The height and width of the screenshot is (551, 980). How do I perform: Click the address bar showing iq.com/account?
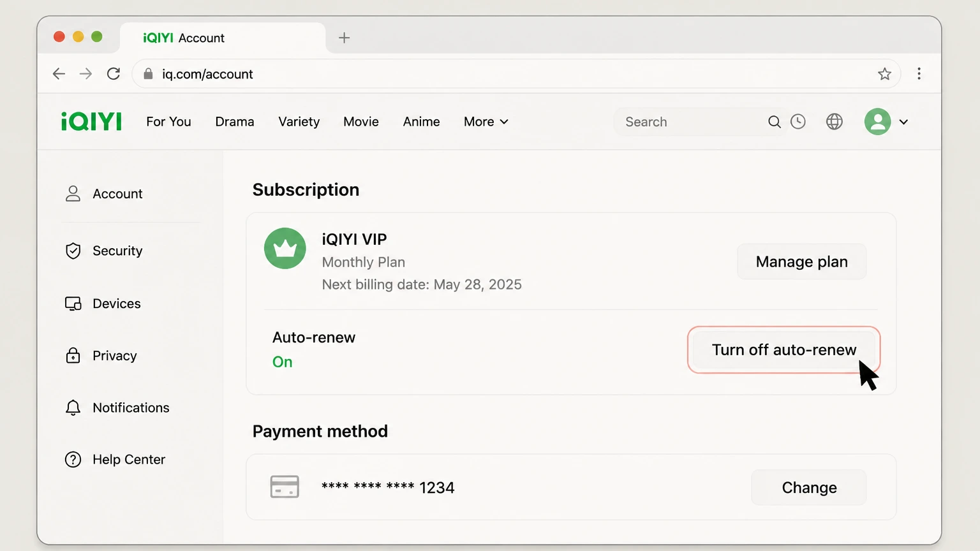pyautogui.click(x=516, y=74)
